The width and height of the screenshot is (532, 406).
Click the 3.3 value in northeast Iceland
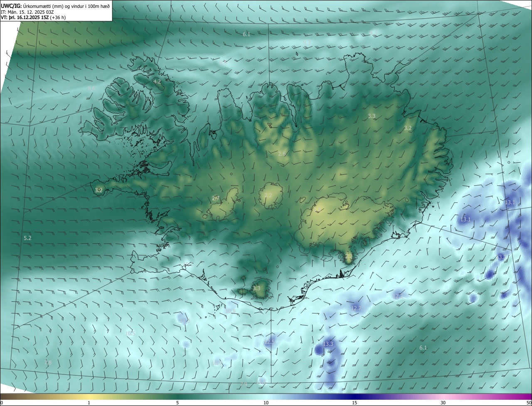point(372,116)
